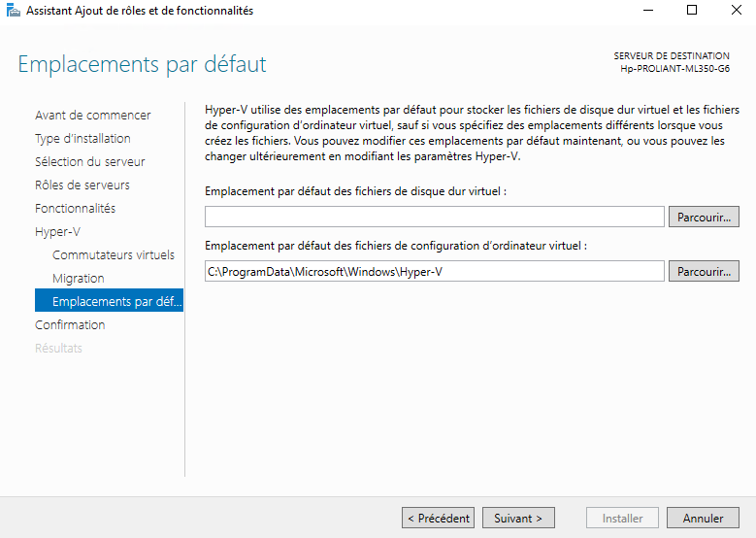This screenshot has height=538, width=756.
Task: Minimize the Assistant Ajout de rôles window
Action: click(647, 11)
